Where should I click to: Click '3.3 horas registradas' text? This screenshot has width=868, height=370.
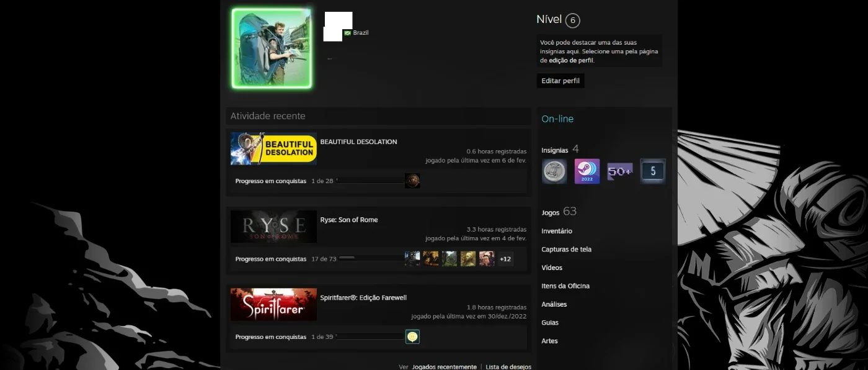pos(497,230)
